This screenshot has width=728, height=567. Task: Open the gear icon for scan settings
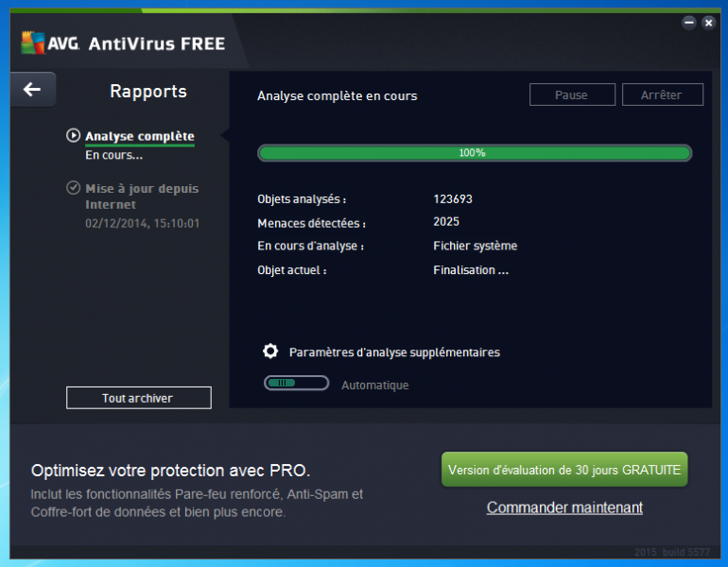point(270,352)
